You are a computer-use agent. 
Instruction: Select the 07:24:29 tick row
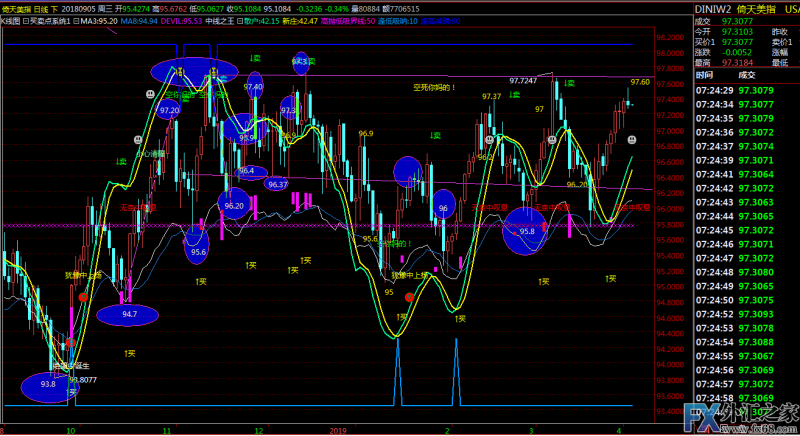click(744, 89)
